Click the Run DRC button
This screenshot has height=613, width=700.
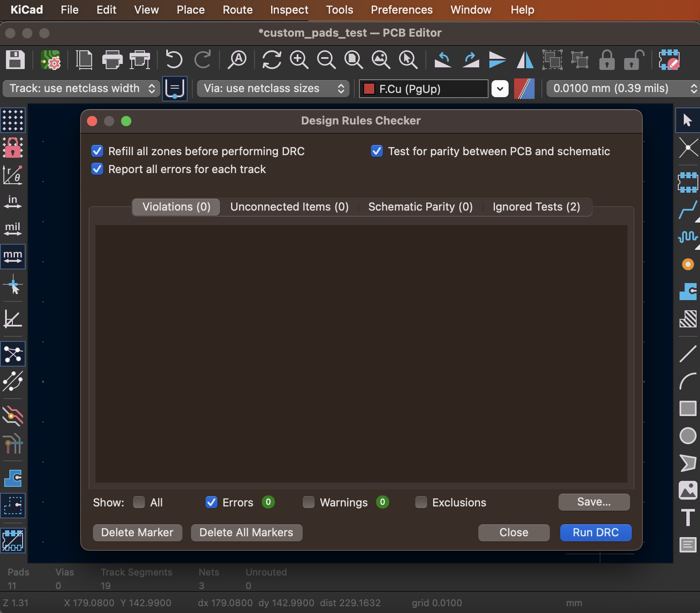point(596,533)
